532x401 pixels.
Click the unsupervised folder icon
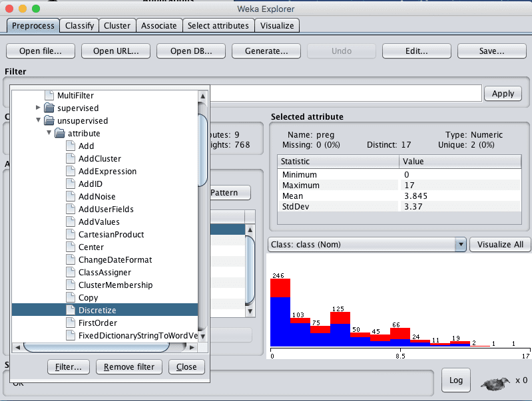49,120
